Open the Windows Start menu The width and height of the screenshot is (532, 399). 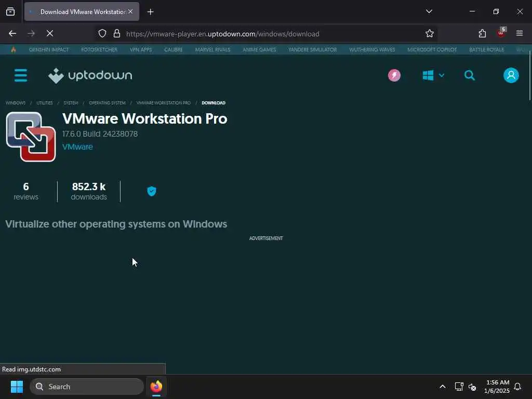coord(17,387)
